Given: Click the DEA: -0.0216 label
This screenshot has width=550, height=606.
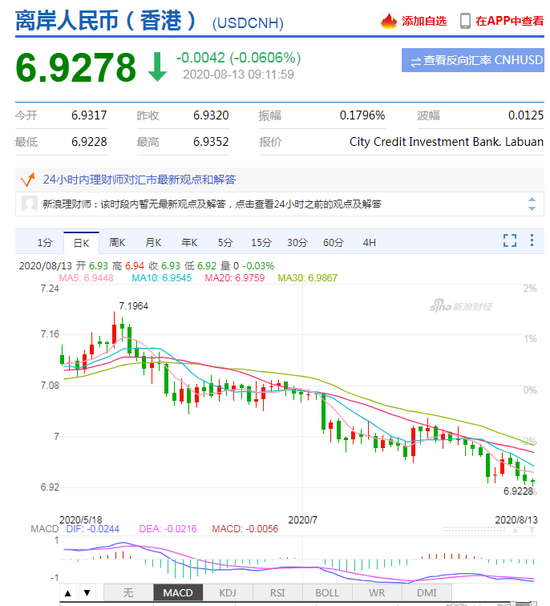Looking at the screenshot, I should [x=168, y=529].
